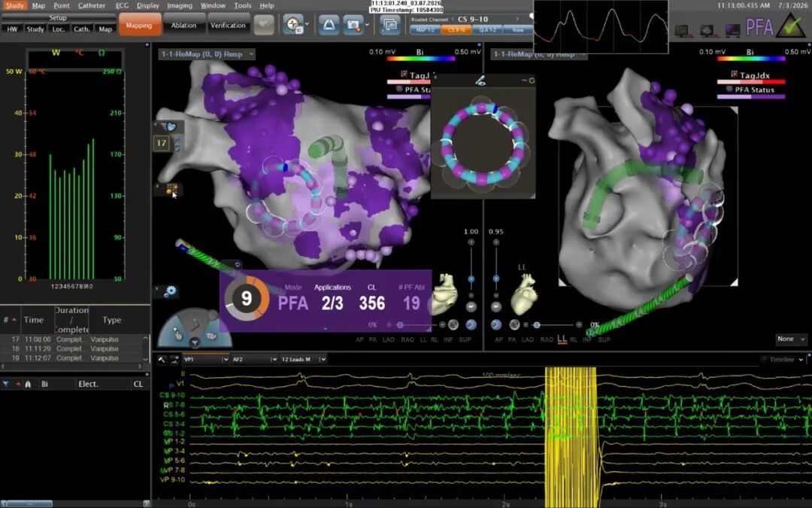Open the None dropdown in right viewer
This screenshot has height=508, width=812.
click(791, 339)
